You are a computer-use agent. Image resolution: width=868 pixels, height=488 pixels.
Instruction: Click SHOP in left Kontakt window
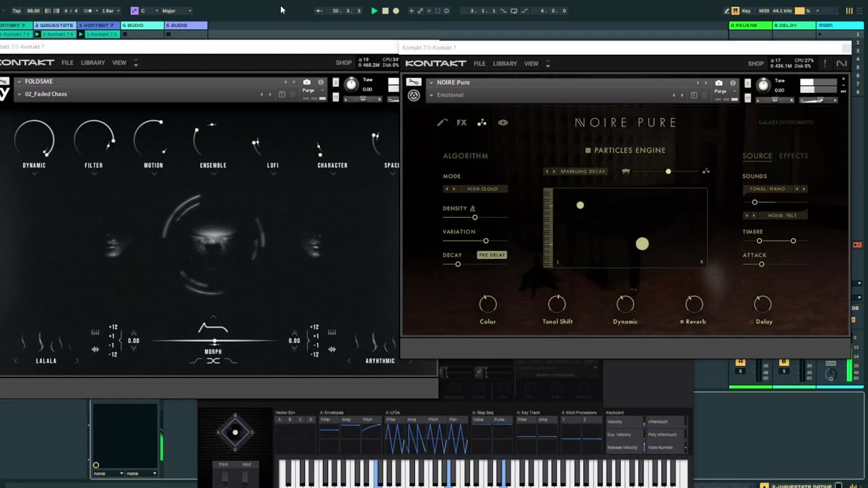click(344, 62)
